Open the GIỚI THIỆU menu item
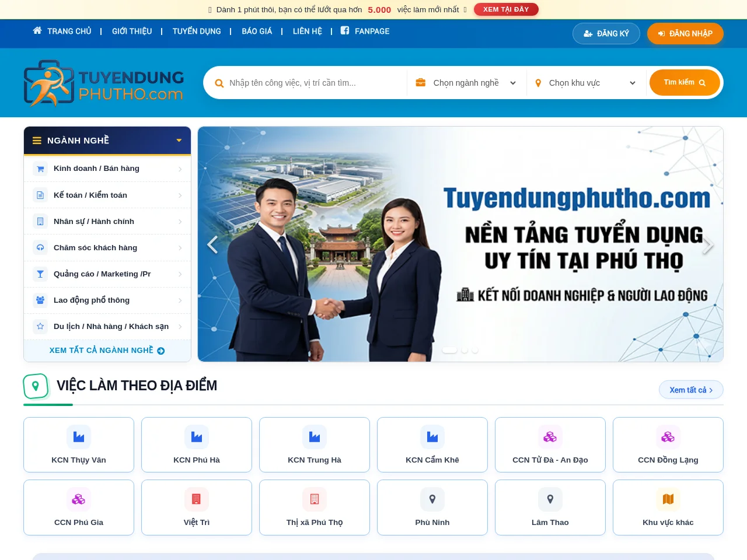The height and width of the screenshot is (560, 747). coord(132,32)
